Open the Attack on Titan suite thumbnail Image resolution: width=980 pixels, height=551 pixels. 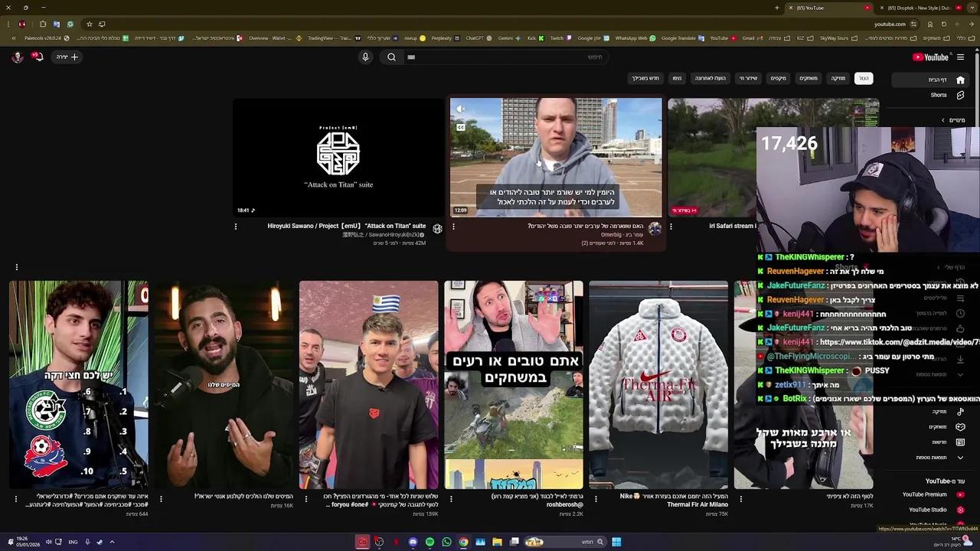[x=338, y=158]
